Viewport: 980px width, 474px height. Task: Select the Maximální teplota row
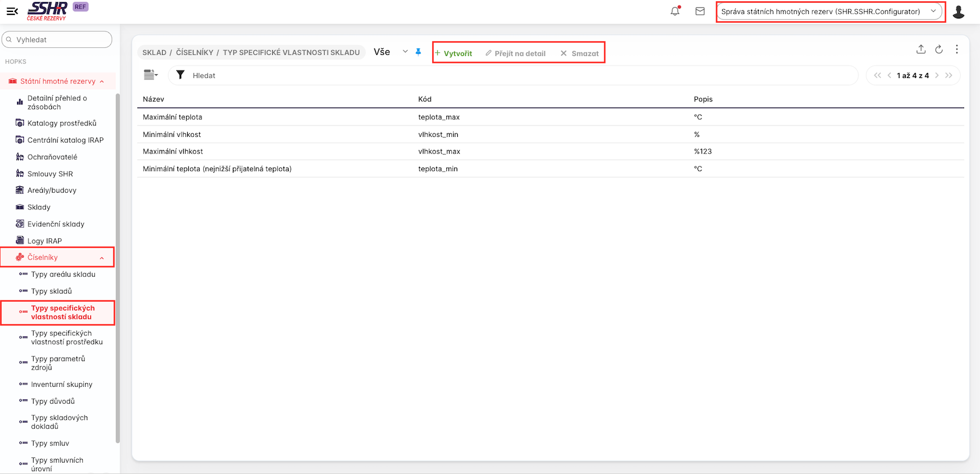tap(172, 117)
